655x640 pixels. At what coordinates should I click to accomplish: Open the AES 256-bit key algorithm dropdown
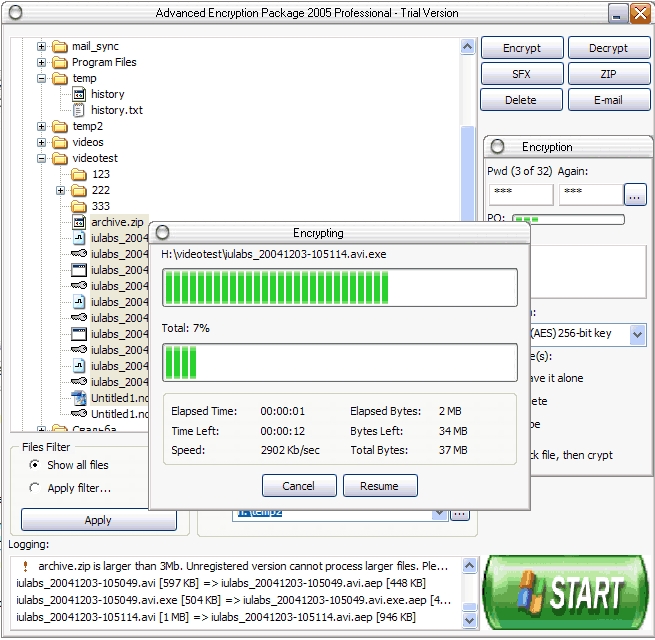[637, 334]
